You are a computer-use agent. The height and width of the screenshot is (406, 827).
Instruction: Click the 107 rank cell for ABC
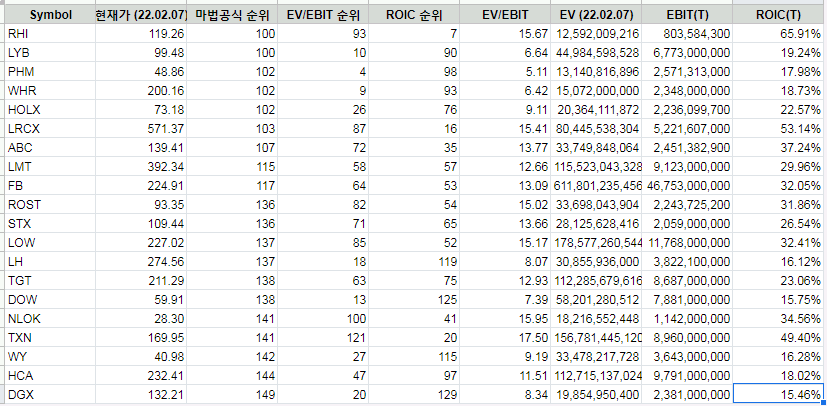[232, 148]
